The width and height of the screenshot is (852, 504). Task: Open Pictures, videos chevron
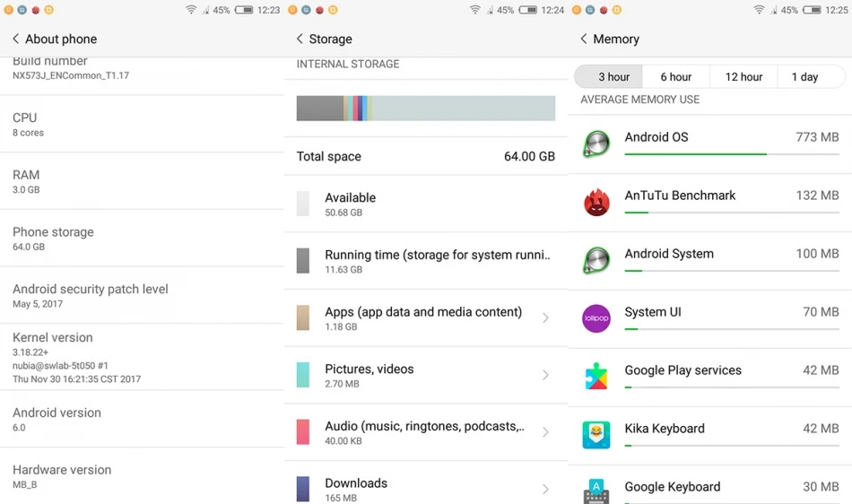pyautogui.click(x=545, y=375)
